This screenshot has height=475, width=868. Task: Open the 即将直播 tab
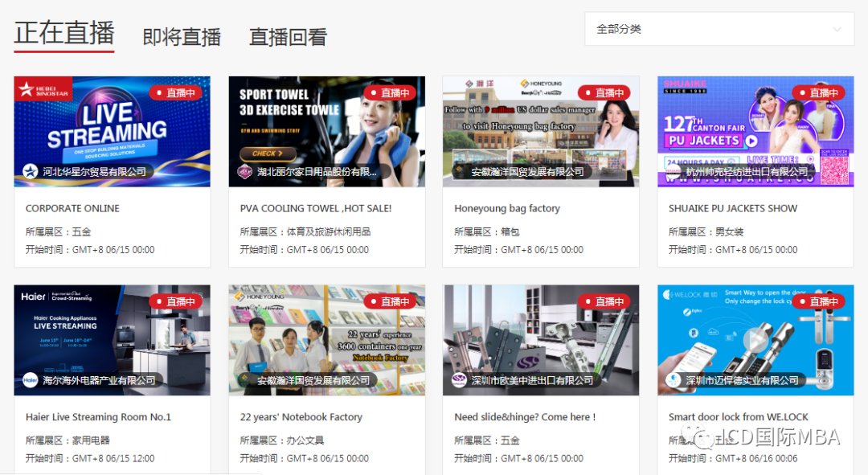coord(182,37)
